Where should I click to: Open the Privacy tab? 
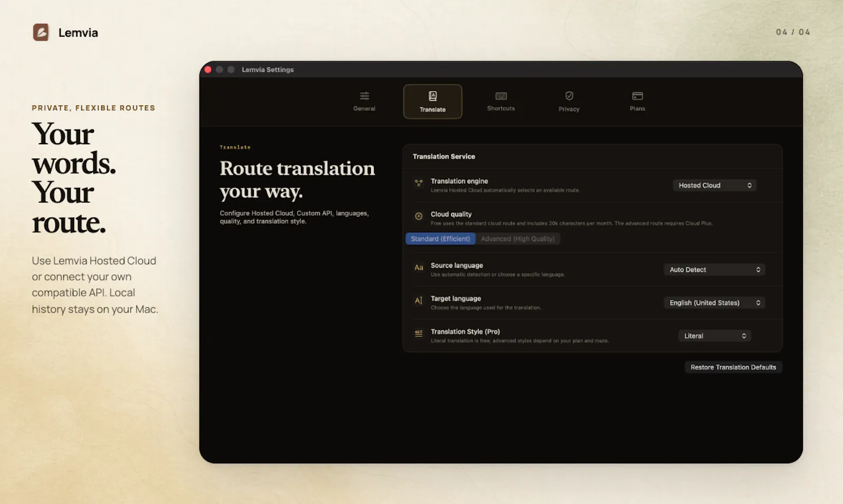(569, 101)
